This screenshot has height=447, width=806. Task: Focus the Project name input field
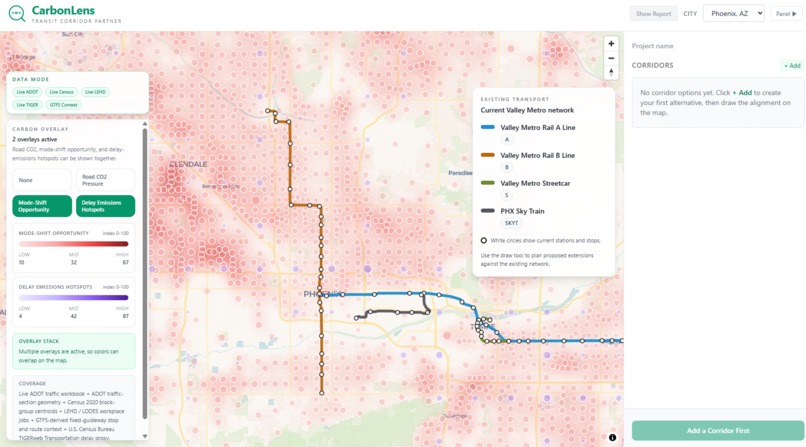pyautogui.click(x=718, y=46)
